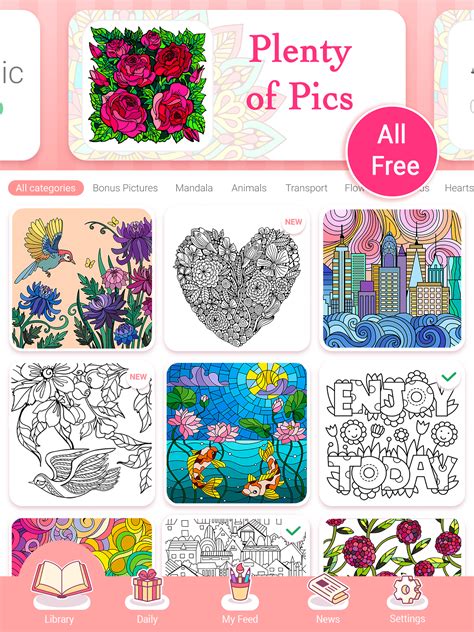This screenshot has width=474, height=632.
Task: Select the All categories filter
Action: 46,188
